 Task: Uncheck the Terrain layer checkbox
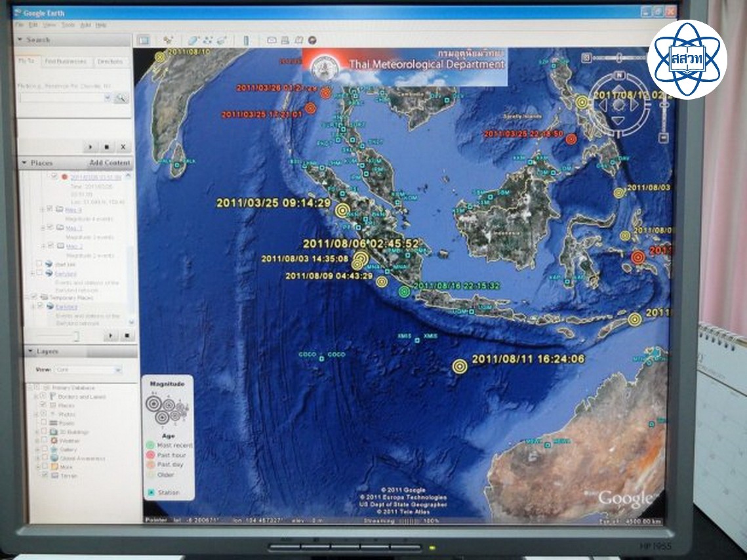pyautogui.click(x=45, y=475)
